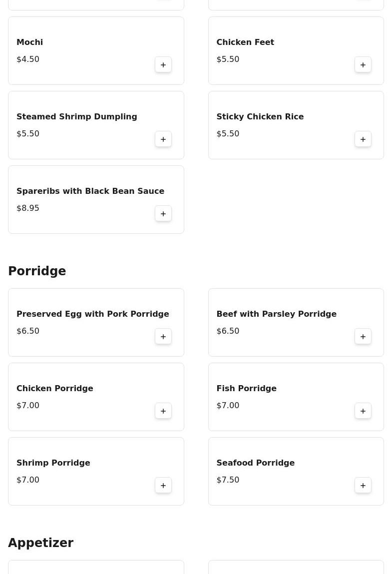Click the Seafood Porridge name

[x=255, y=463]
